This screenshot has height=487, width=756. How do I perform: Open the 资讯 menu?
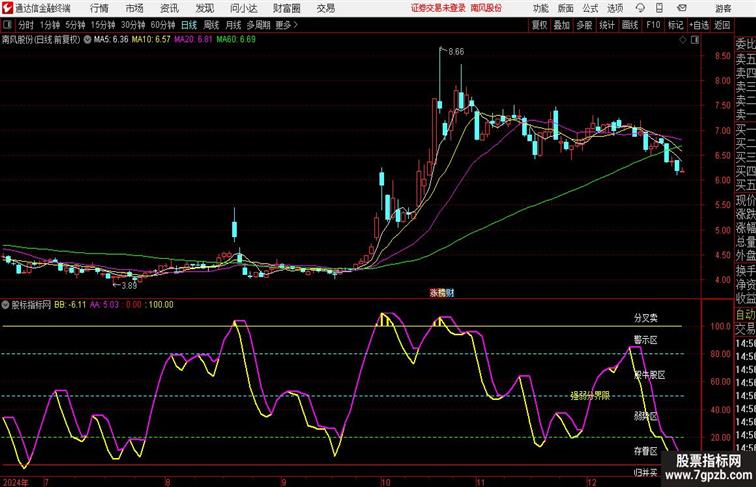[x=169, y=8]
